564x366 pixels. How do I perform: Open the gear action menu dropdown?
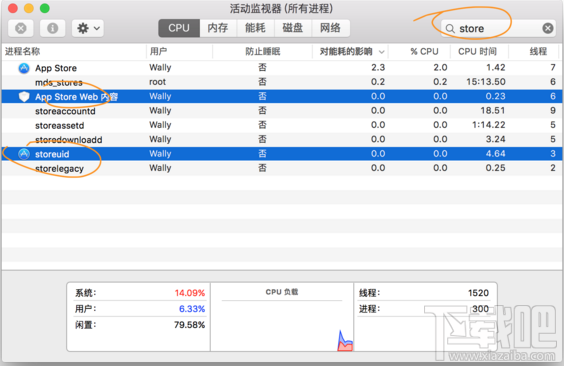pyautogui.click(x=88, y=28)
